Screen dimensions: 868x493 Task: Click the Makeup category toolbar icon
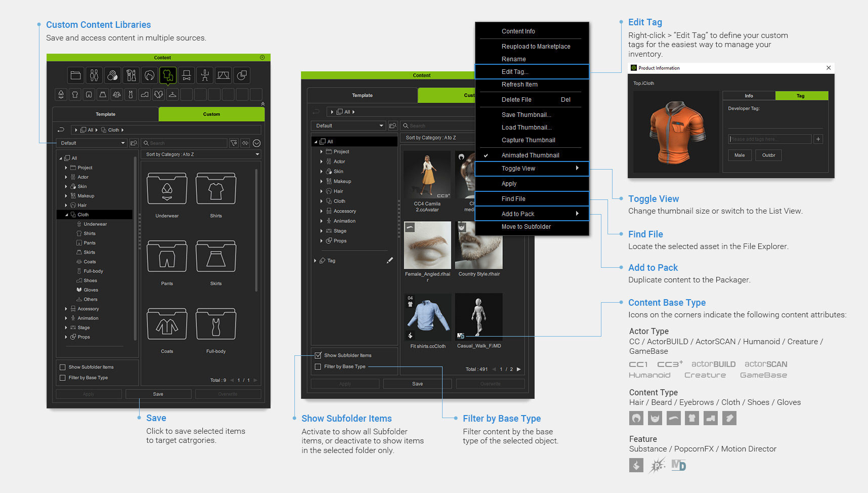131,75
